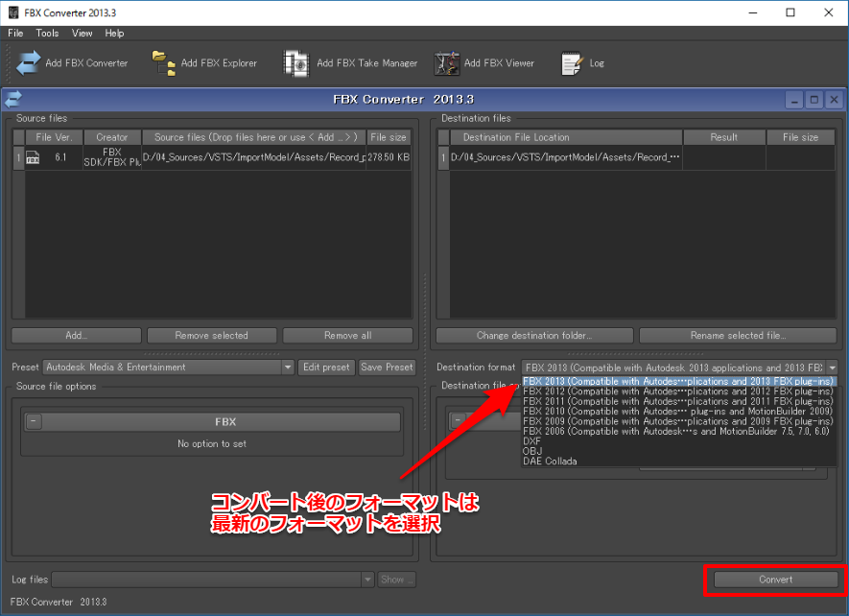
Task: Select FBX 2012 format option
Action: click(x=679, y=391)
